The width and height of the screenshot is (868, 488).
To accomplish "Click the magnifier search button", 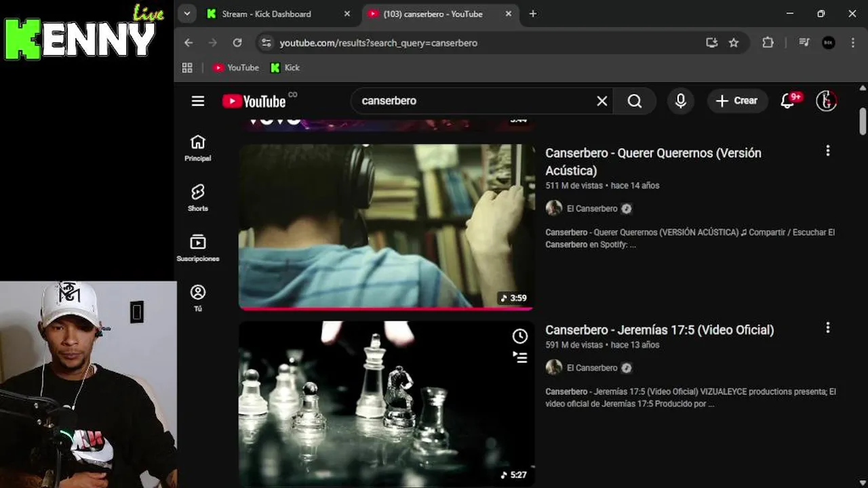I will tap(635, 101).
